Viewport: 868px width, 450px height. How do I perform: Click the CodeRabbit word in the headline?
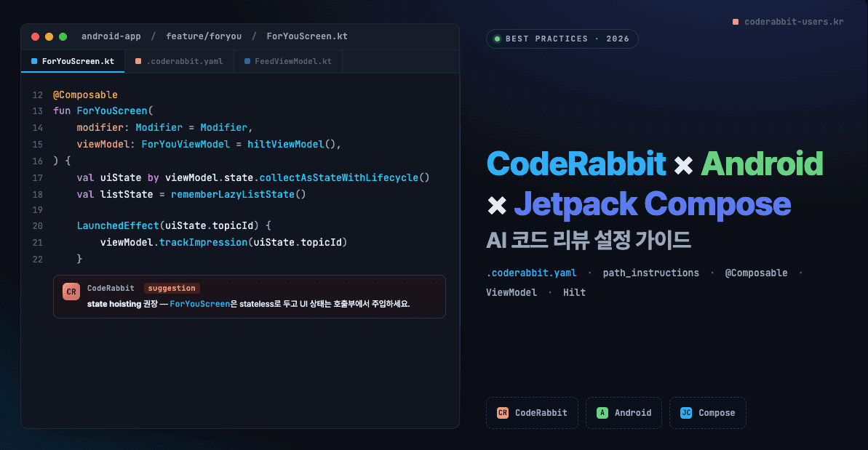coord(576,164)
